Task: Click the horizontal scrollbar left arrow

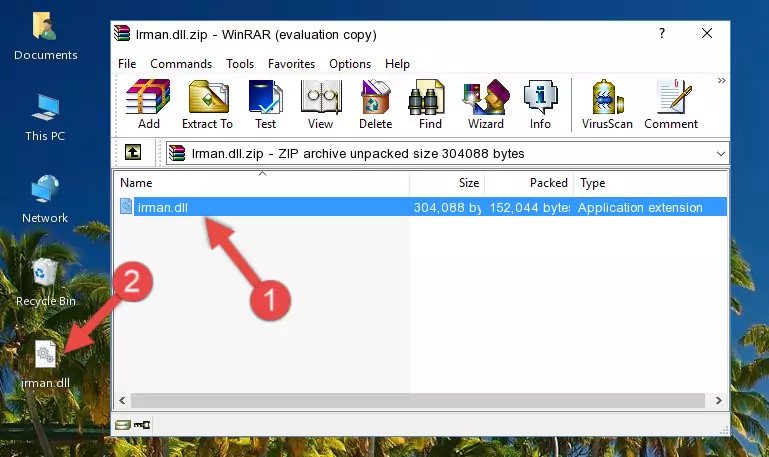Action: (123, 401)
